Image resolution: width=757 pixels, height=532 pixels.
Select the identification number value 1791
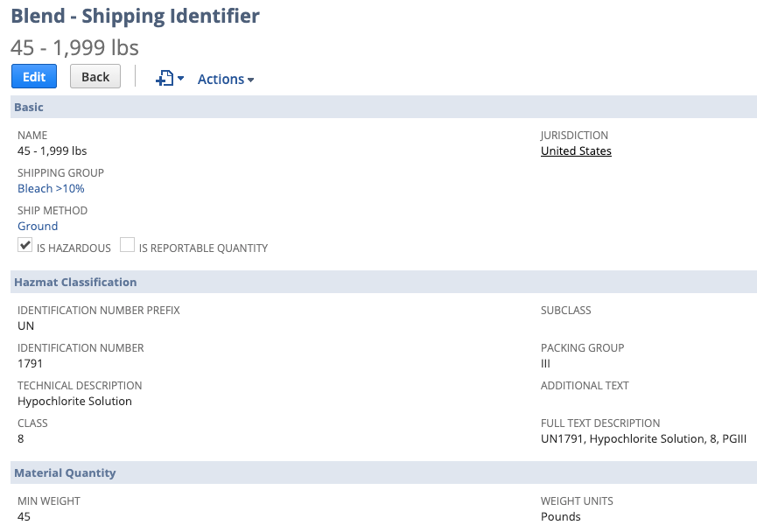point(30,363)
